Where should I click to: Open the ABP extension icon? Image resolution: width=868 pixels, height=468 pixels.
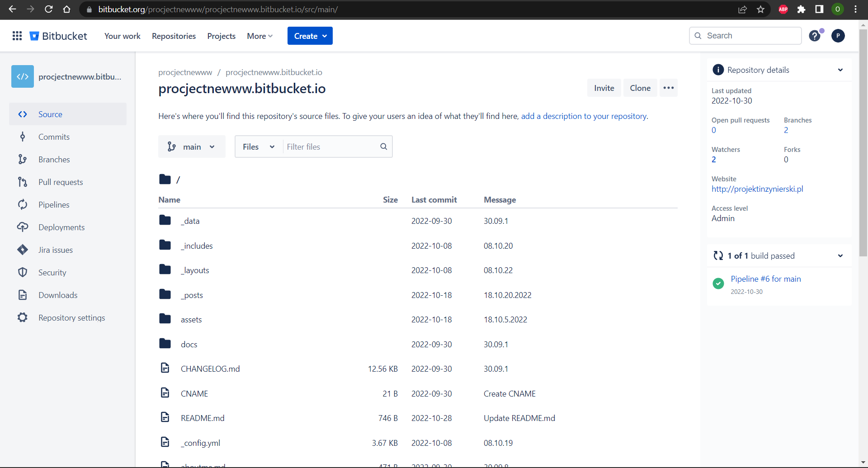coord(783,9)
